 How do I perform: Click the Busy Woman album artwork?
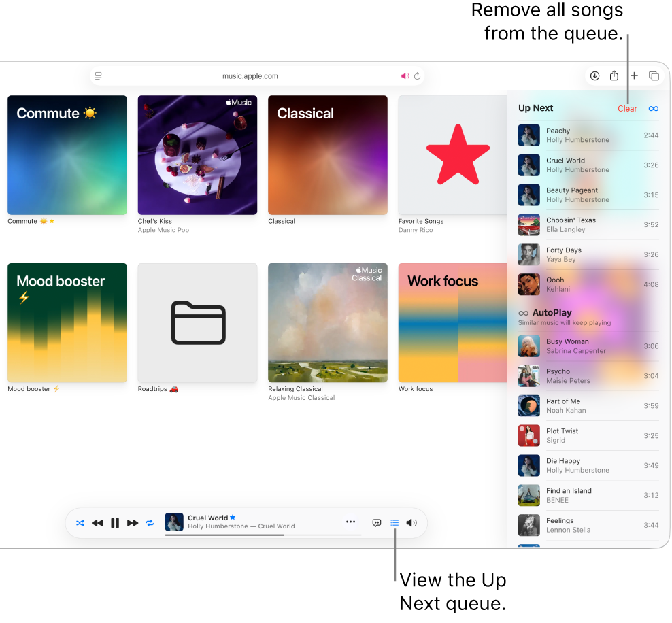click(529, 346)
